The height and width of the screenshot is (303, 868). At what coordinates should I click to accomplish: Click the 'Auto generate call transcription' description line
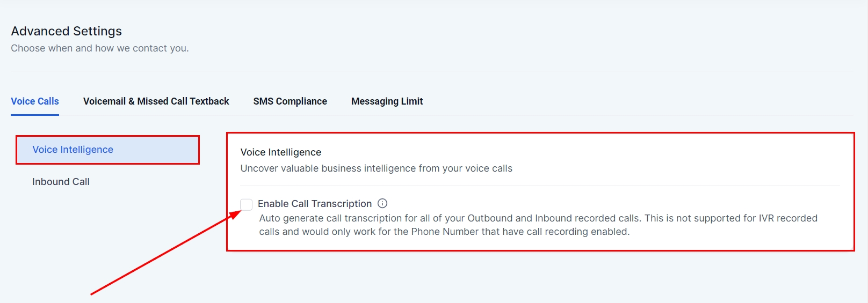point(538,218)
